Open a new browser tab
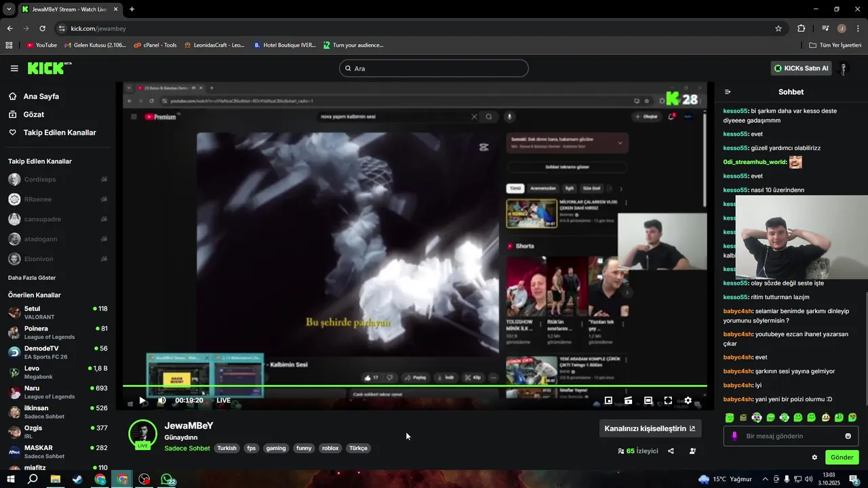Viewport: 868px width, 488px height. click(132, 9)
